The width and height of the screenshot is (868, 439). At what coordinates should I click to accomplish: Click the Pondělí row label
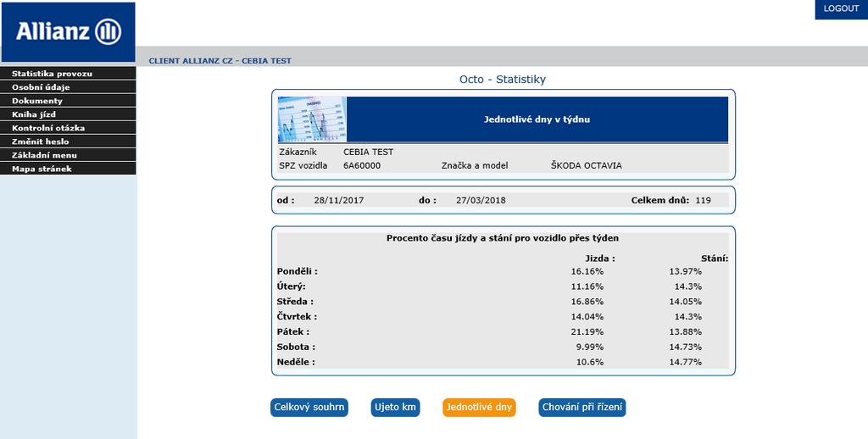(298, 271)
